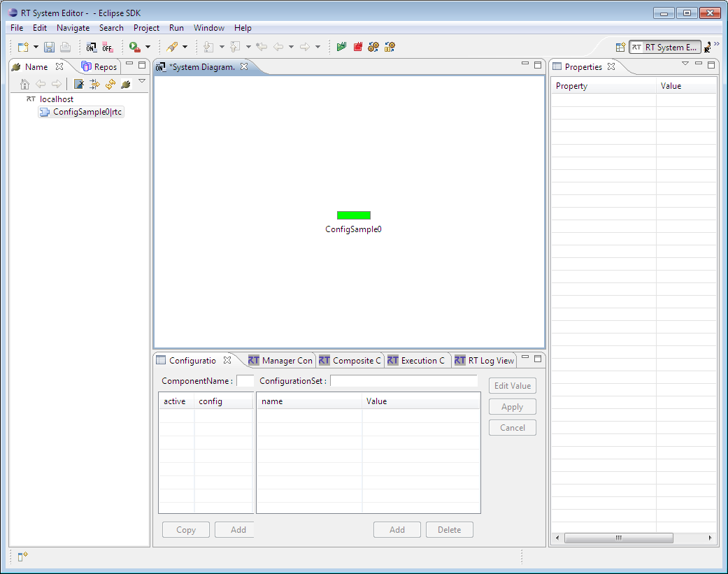Viewport: 728px width, 574px height.
Task: Click the ComponentName input field
Action: pyautogui.click(x=245, y=381)
